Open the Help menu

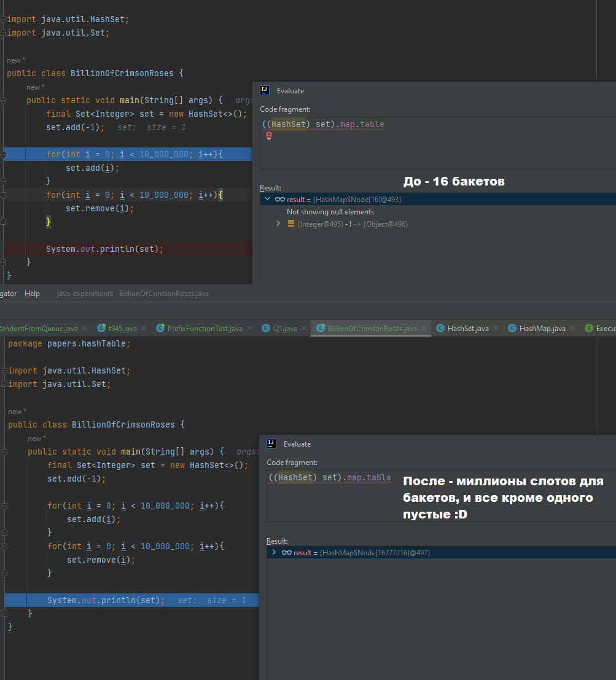[x=32, y=294]
